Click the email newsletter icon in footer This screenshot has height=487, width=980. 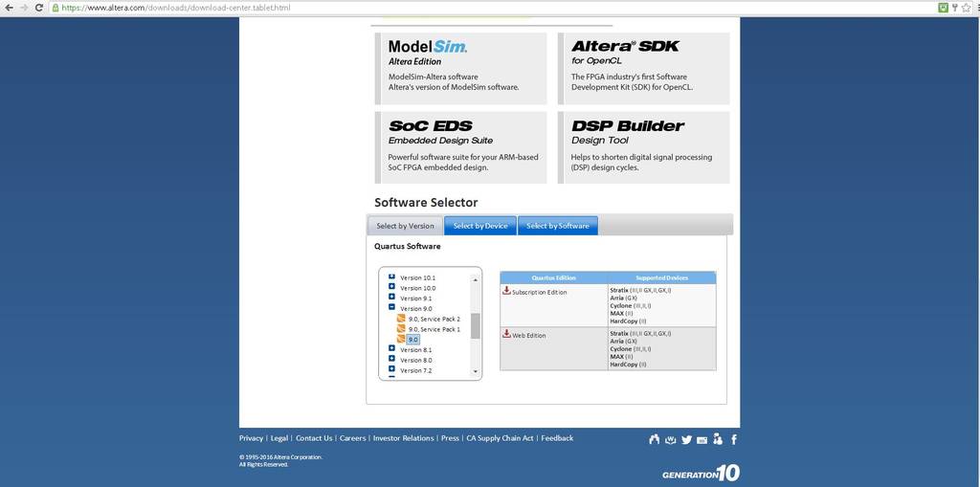point(702,439)
